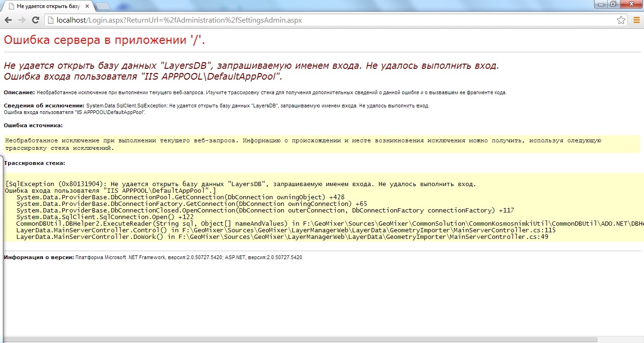Click the bold label "Информация о версии:"
Image resolution: width=644 pixels, height=343 pixels.
click(39, 258)
